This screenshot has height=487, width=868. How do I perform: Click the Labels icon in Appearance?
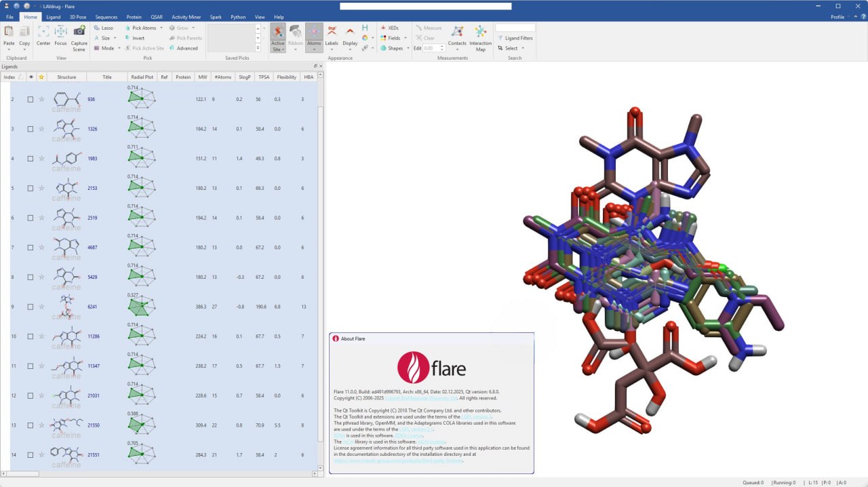tap(332, 31)
